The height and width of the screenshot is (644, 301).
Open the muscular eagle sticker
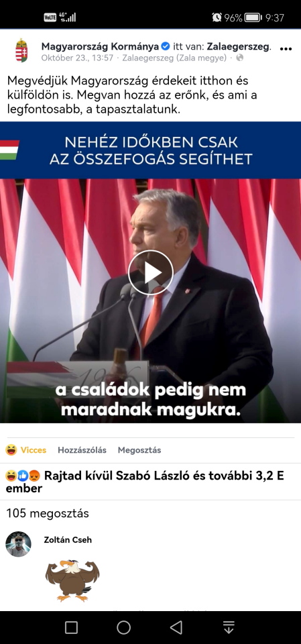(x=72, y=580)
